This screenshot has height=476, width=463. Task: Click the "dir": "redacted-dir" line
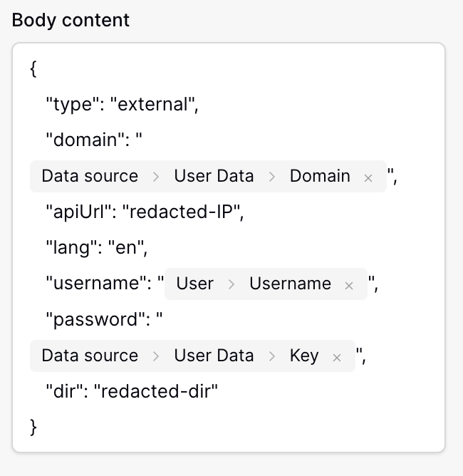click(131, 391)
